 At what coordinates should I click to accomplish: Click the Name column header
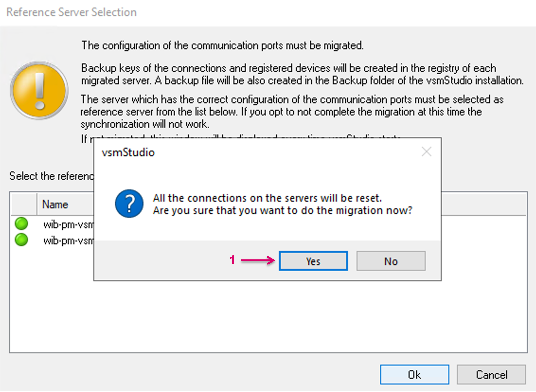click(x=55, y=204)
